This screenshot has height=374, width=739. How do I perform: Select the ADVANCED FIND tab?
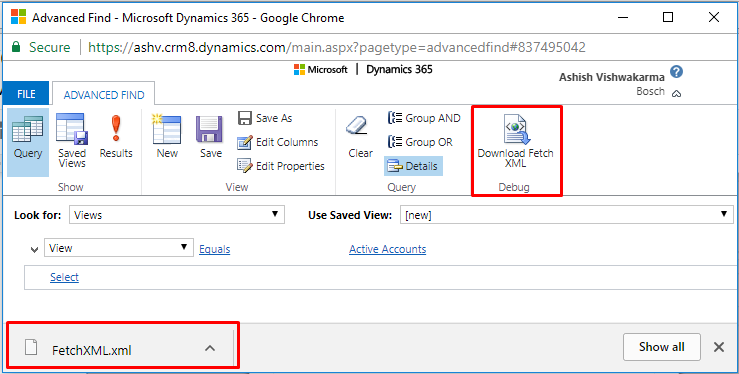[x=104, y=95]
